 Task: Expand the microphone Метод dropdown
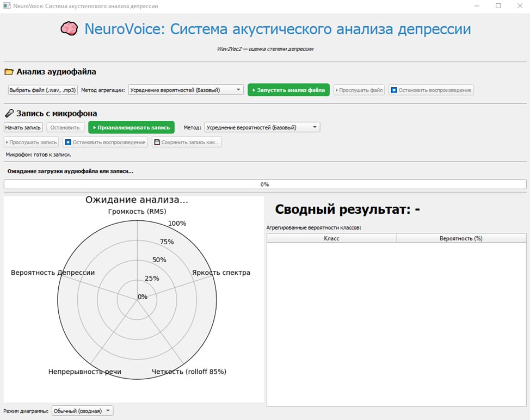coord(262,127)
